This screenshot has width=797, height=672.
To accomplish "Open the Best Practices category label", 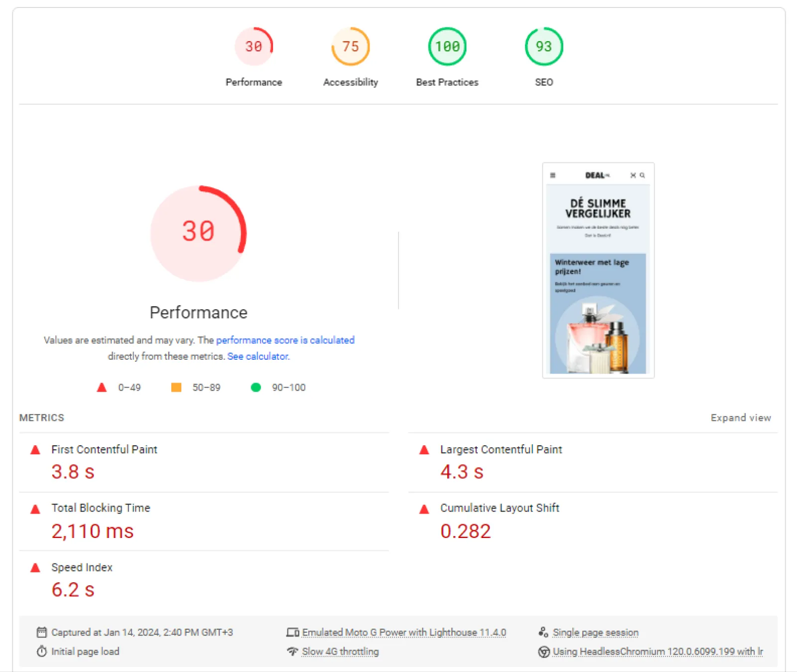I will click(x=447, y=82).
